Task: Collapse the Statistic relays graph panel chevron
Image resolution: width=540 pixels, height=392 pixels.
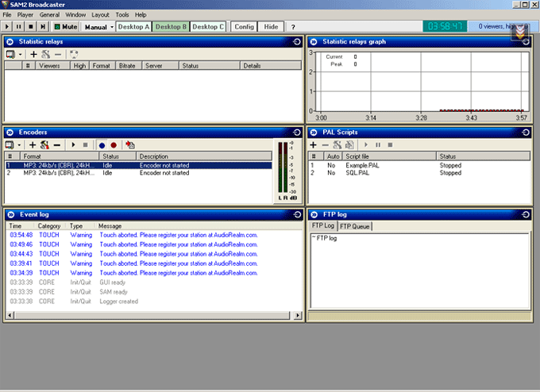Action: [314, 41]
